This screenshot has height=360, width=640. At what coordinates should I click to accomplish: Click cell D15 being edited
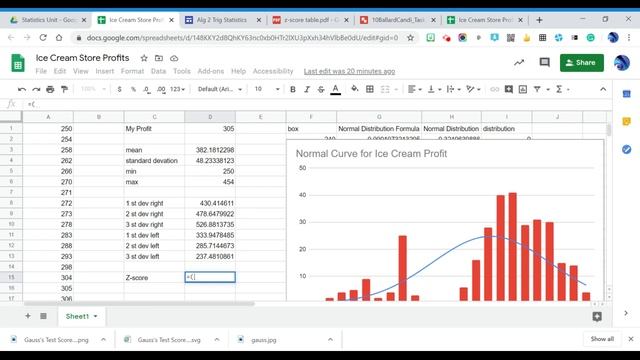pos(210,277)
